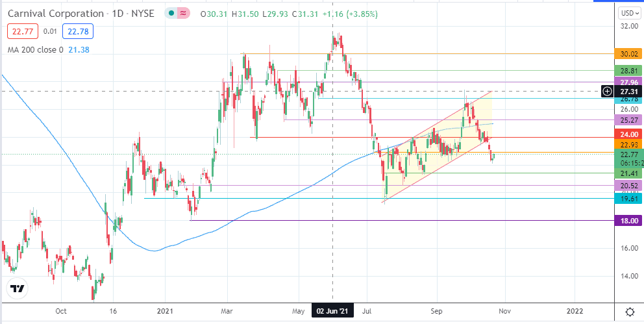This screenshot has width=644, height=324.
Task: Click the plus icon beside 27.31 label
Action: (x=607, y=91)
